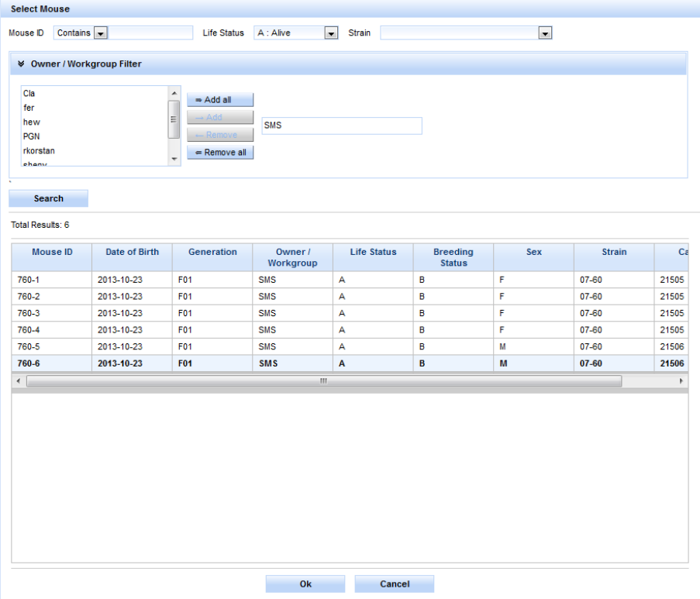Select owner Cla in the list
This screenshot has height=599, width=700.
tap(95, 93)
